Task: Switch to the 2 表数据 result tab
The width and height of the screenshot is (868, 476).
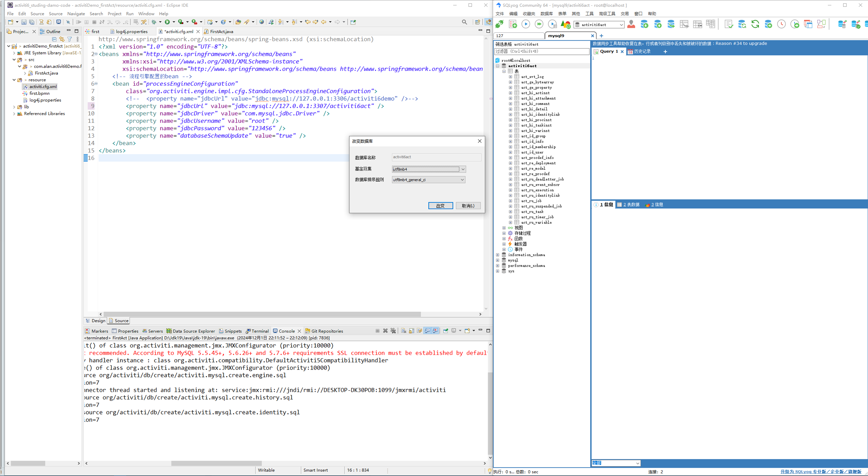Action: click(x=628, y=204)
